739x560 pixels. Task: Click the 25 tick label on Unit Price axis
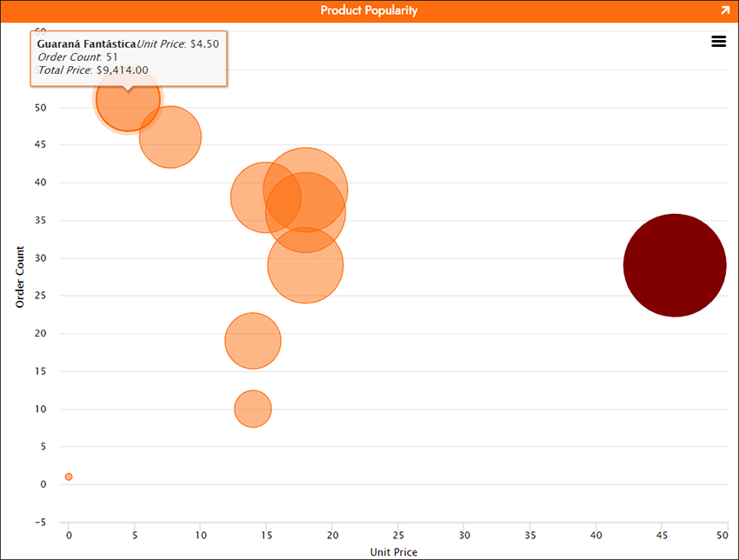click(x=398, y=537)
